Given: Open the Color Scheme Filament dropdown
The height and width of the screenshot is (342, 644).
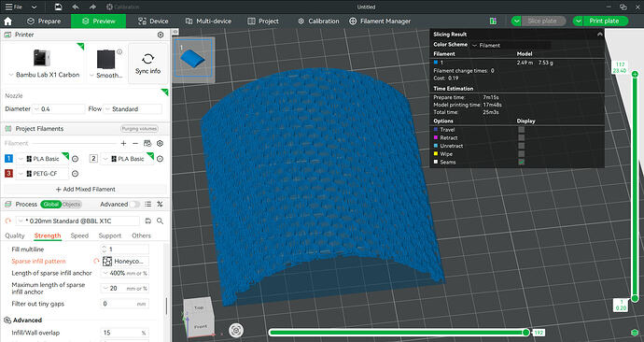Looking at the screenshot, I should point(511,45).
